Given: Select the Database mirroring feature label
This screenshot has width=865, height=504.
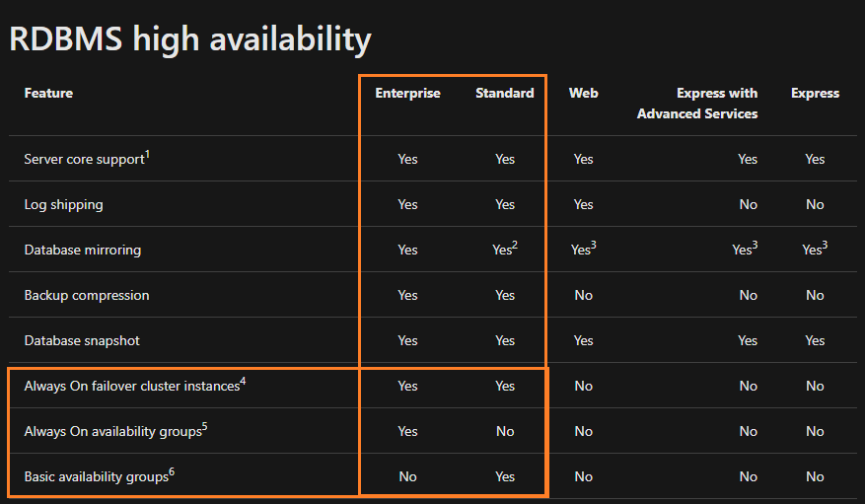Looking at the screenshot, I should pos(82,250).
